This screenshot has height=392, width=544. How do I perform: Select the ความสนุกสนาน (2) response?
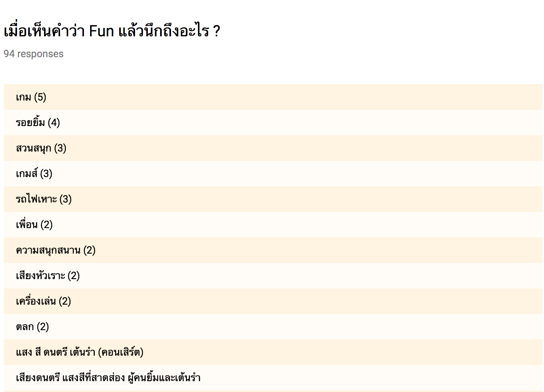point(56,250)
